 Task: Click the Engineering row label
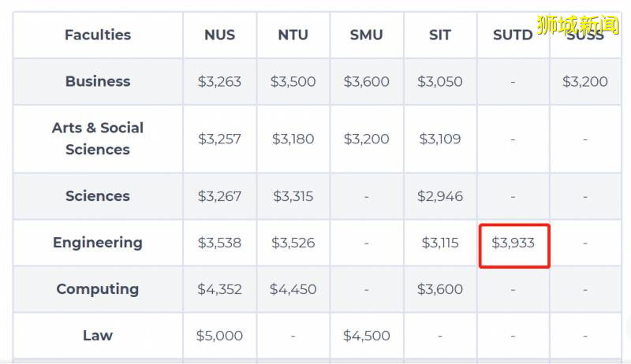click(98, 243)
